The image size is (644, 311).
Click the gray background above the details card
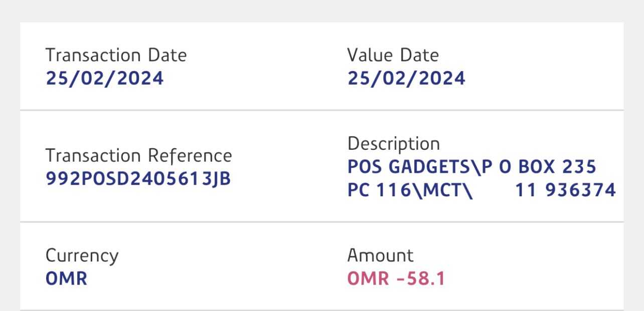pyautogui.click(x=321, y=10)
